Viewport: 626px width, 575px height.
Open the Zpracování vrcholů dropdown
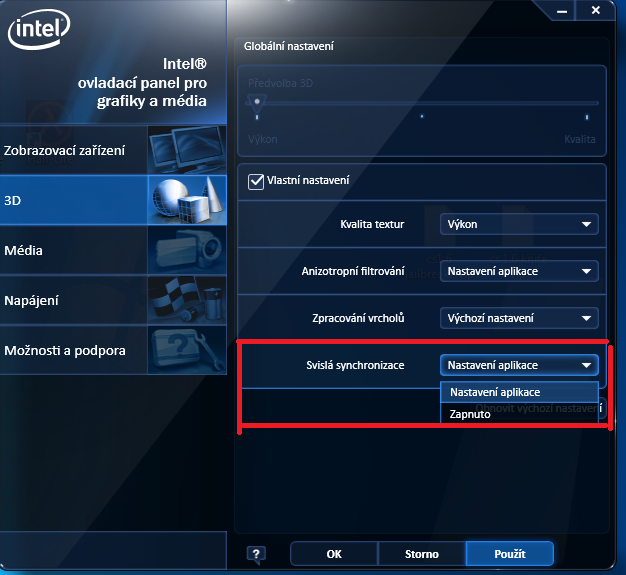click(519, 318)
